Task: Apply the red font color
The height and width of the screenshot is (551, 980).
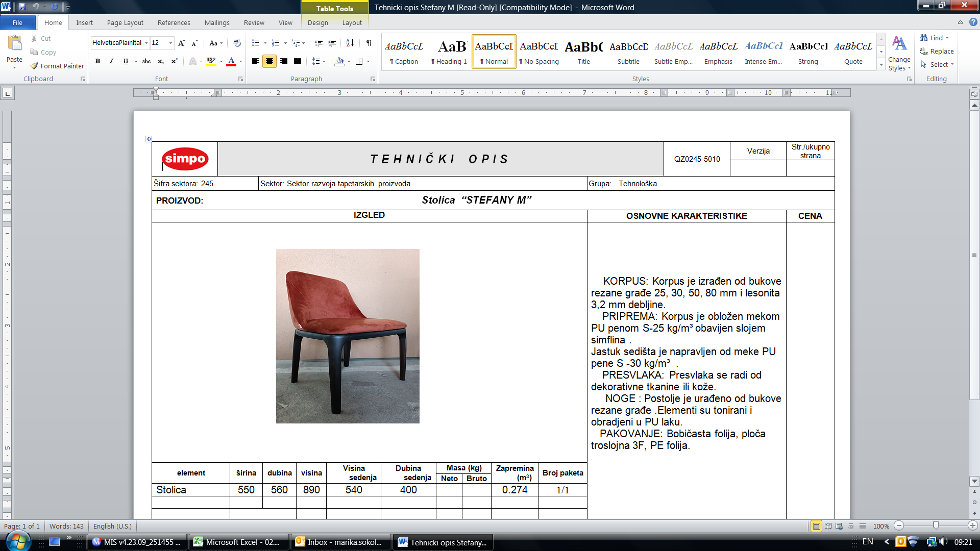Action: click(231, 61)
